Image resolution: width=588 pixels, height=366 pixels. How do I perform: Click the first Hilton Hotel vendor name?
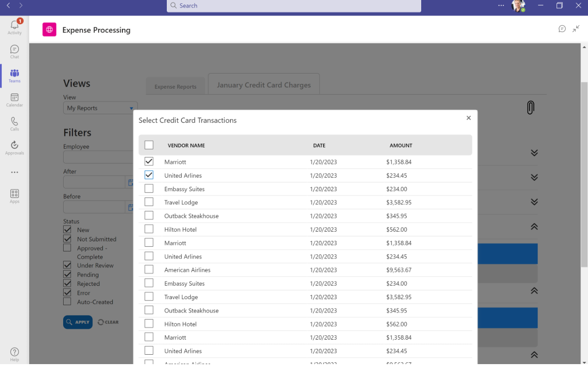[x=180, y=230]
